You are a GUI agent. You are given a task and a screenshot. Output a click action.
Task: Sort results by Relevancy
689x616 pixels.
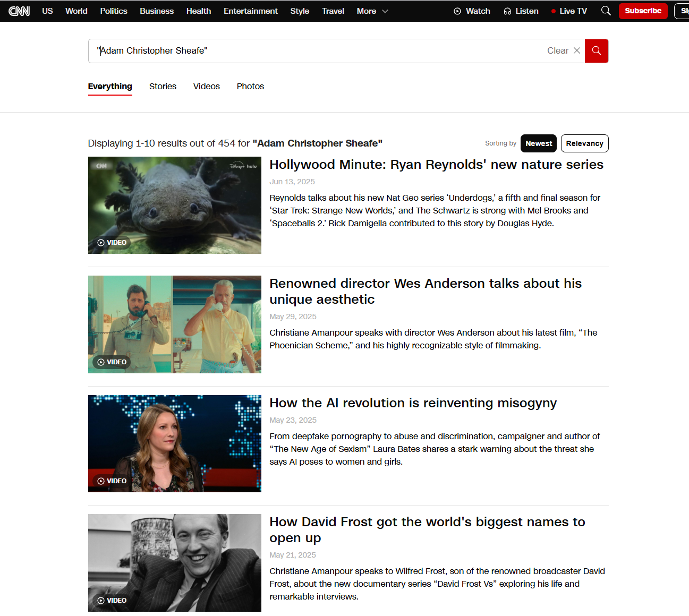[x=584, y=143]
